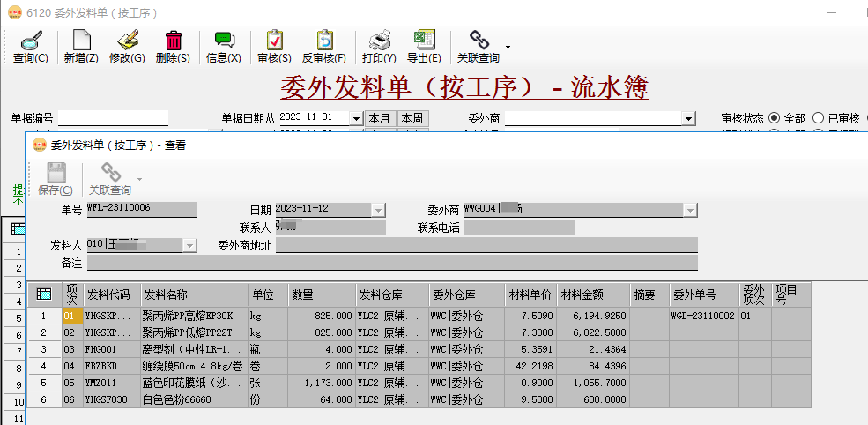Image resolution: width=868 pixels, height=425 pixels.
Task: Select row header 3 in detail table
Action: point(44,349)
